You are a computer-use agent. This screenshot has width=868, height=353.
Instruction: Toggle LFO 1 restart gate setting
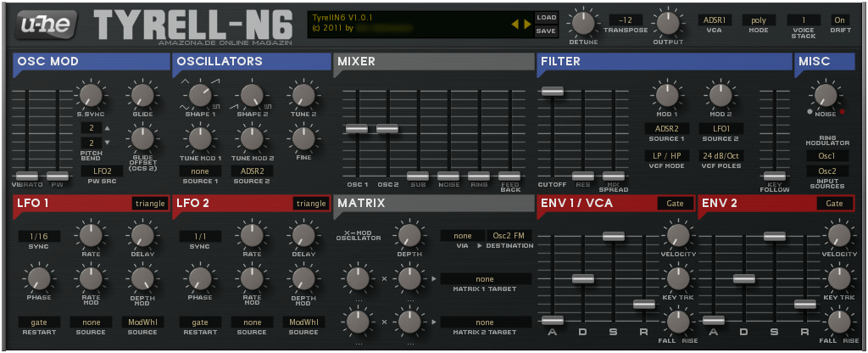(x=39, y=322)
